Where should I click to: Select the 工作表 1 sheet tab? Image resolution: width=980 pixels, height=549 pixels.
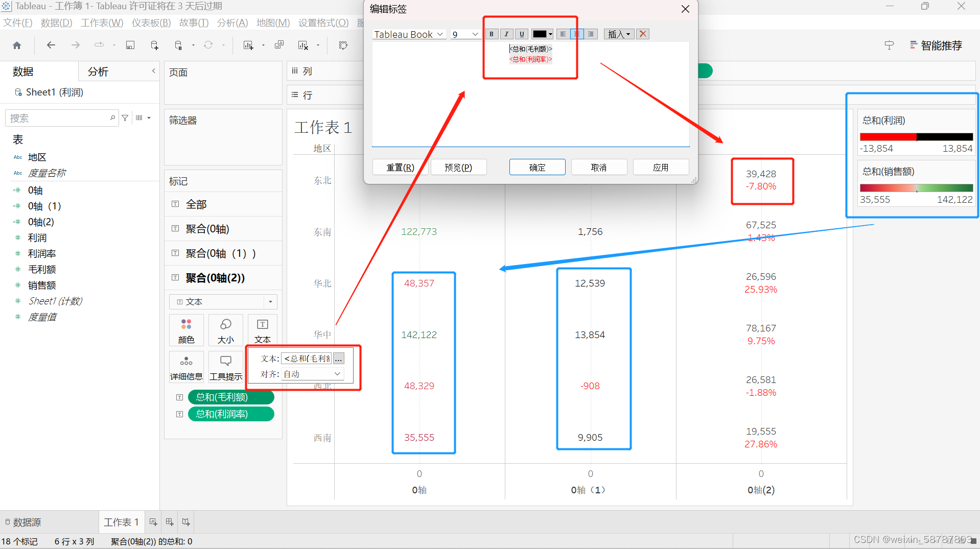(121, 522)
